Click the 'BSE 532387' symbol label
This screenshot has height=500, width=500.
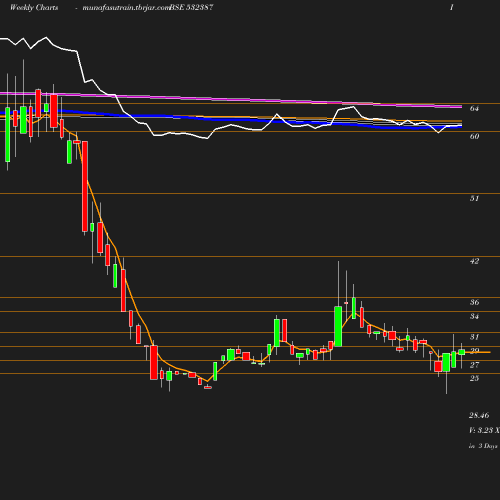coord(192,7)
